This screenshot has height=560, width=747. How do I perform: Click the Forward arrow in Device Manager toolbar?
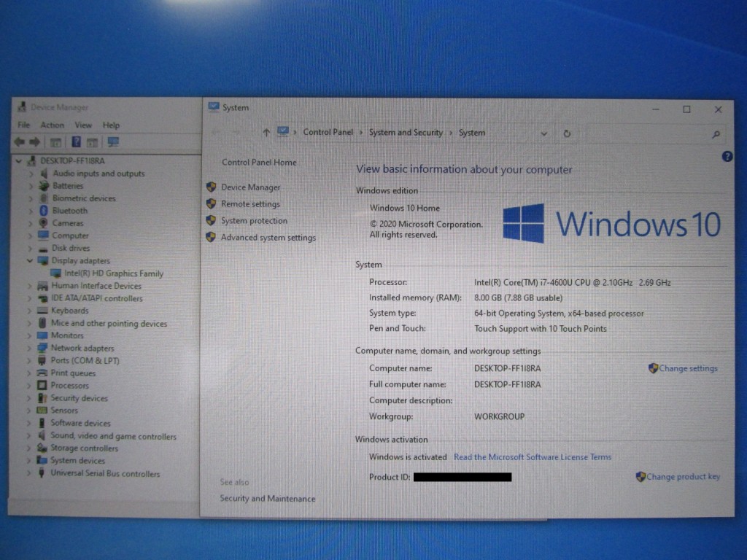(35, 142)
